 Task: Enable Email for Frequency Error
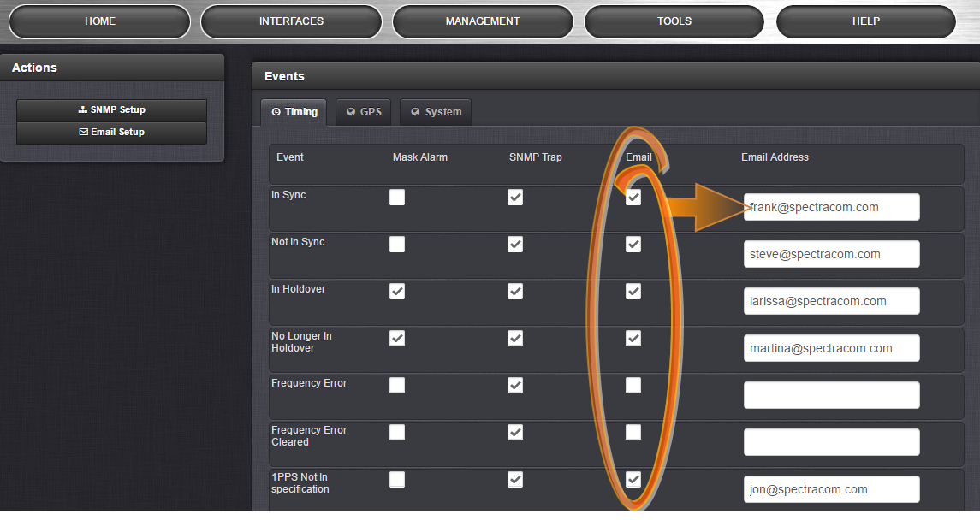(633, 385)
